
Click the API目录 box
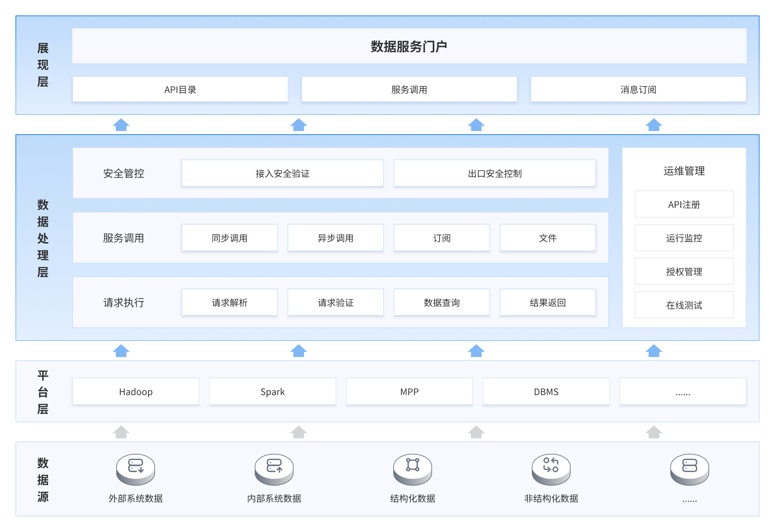180,89
